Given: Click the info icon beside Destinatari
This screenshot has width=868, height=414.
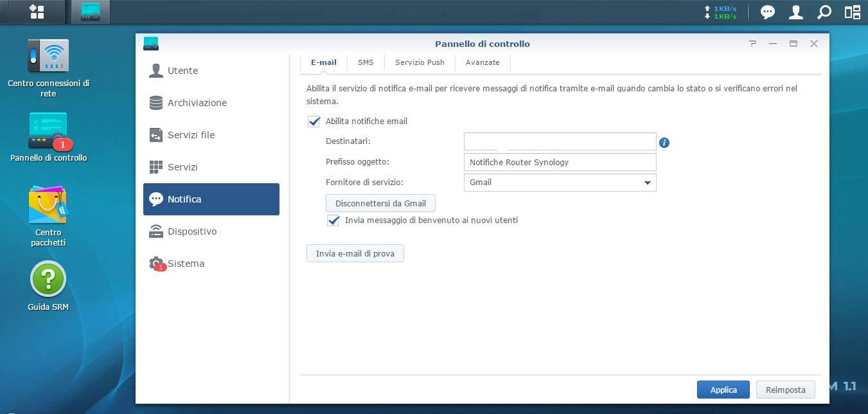Looking at the screenshot, I should [x=664, y=143].
